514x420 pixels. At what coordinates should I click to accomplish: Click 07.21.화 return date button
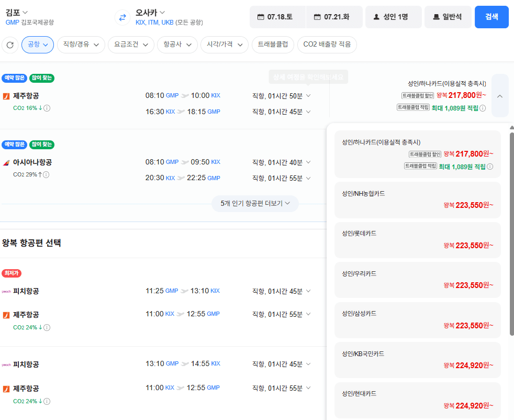(x=334, y=17)
